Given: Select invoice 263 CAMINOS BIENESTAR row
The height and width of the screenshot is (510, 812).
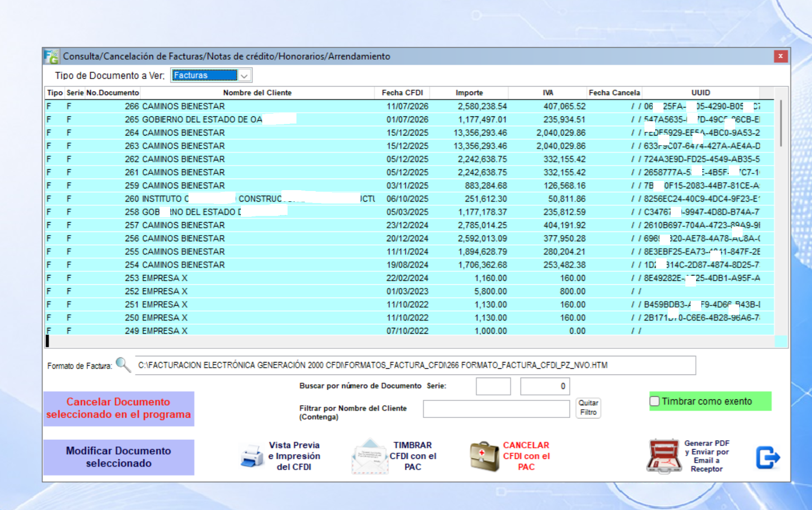Looking at the screenshot, I should click(x=409, y=146).
